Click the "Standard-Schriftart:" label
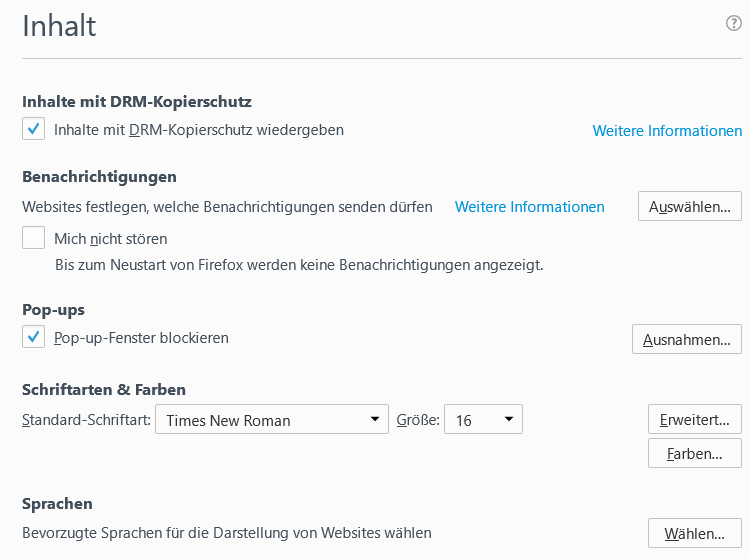 [x=86, y=420]
